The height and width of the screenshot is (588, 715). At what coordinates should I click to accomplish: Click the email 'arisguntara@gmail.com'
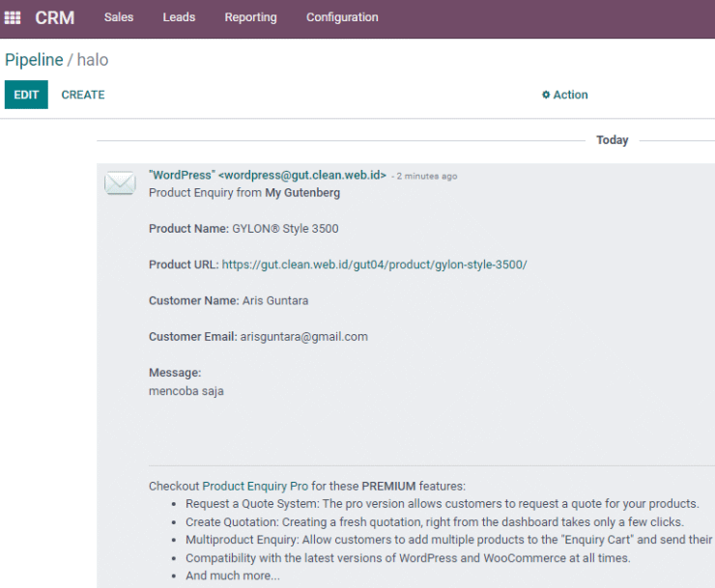click(303, 337)
